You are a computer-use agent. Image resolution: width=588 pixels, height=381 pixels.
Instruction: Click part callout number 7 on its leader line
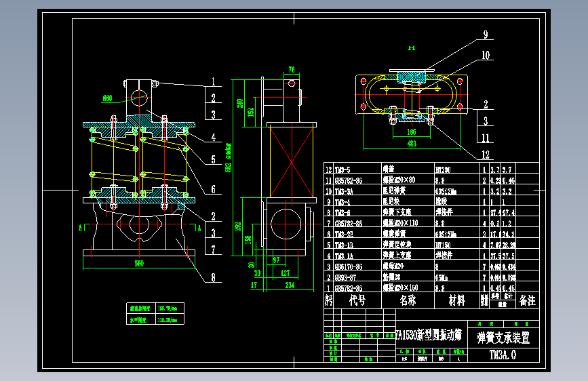[x=214, y=249]
